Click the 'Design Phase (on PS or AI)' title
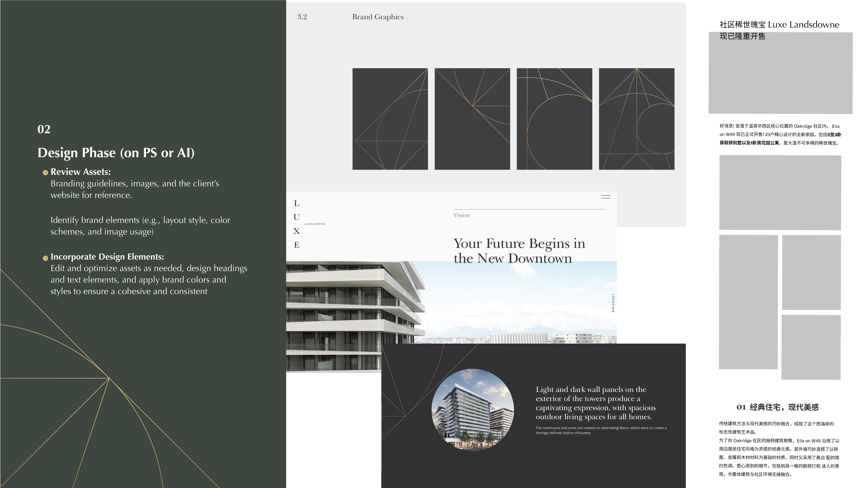This screenshot has height=488, width=868. (116, 153)
